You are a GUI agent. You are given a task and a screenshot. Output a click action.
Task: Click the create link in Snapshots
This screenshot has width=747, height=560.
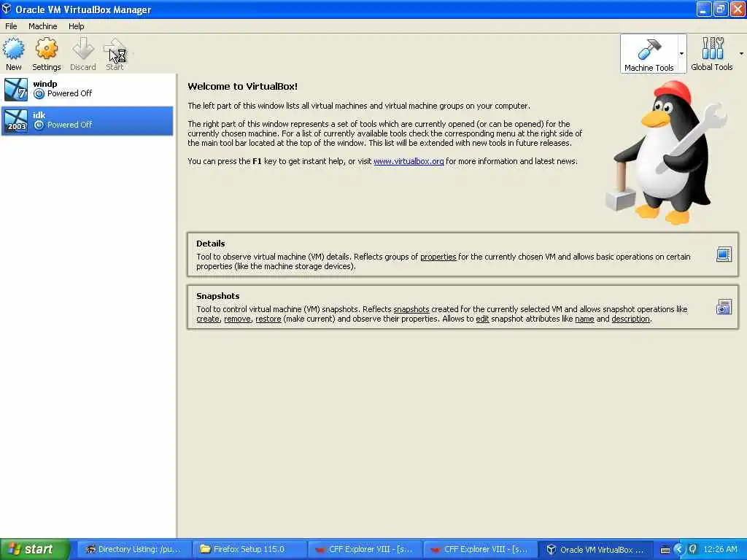208,319
